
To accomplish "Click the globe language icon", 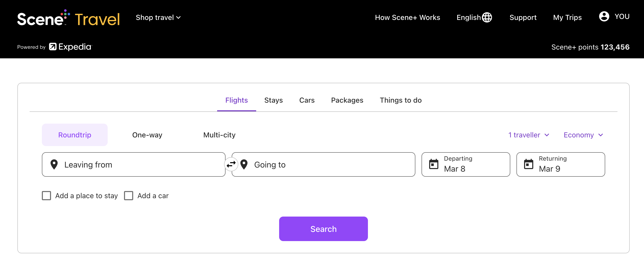I will click(x=487, y=17).
